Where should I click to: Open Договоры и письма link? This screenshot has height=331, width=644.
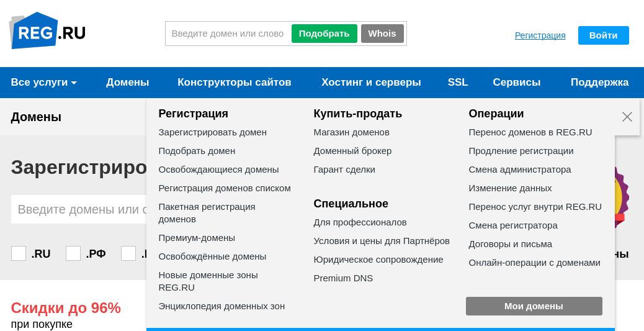coord(511,244)
